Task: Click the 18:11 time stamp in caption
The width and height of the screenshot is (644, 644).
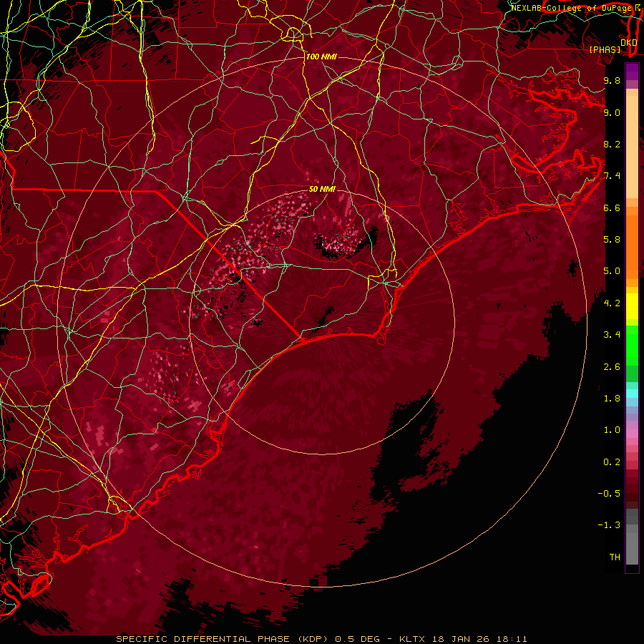Action: click(512, 639)
